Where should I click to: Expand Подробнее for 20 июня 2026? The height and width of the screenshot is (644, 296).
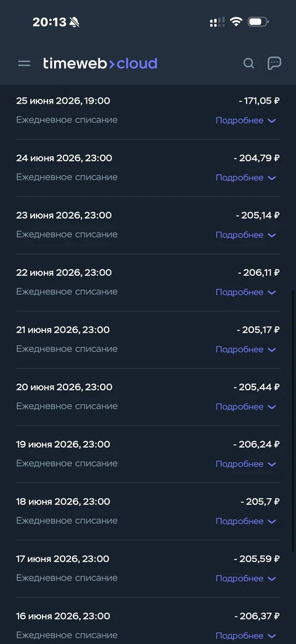[x=246, y=407]
